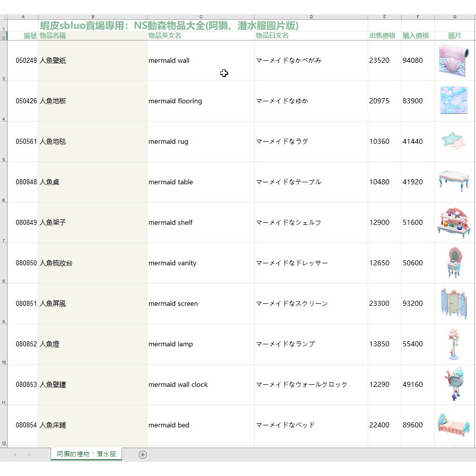Screen dimensions: 476x476
Task: Select cell with ID 050426
Action: [x=23, y=101]
